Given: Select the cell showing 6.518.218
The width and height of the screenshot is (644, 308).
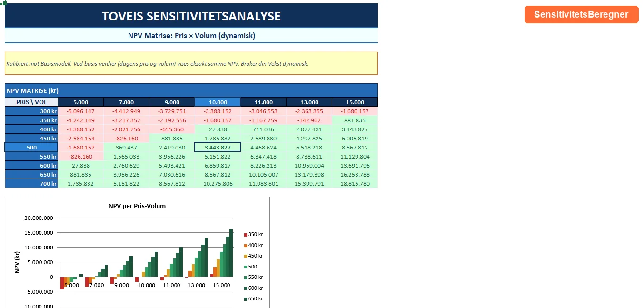Looking at the screenshot, I should click(309, 148).
